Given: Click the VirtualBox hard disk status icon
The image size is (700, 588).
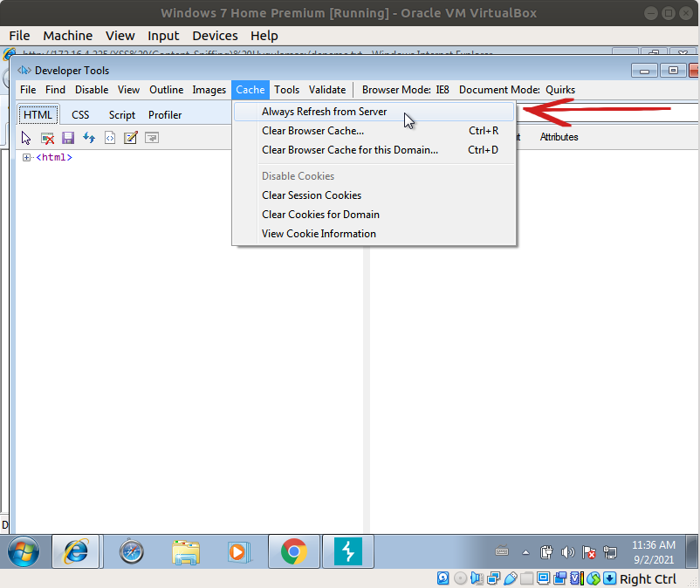Looking at the screenshot, I should tap(443, 578).
